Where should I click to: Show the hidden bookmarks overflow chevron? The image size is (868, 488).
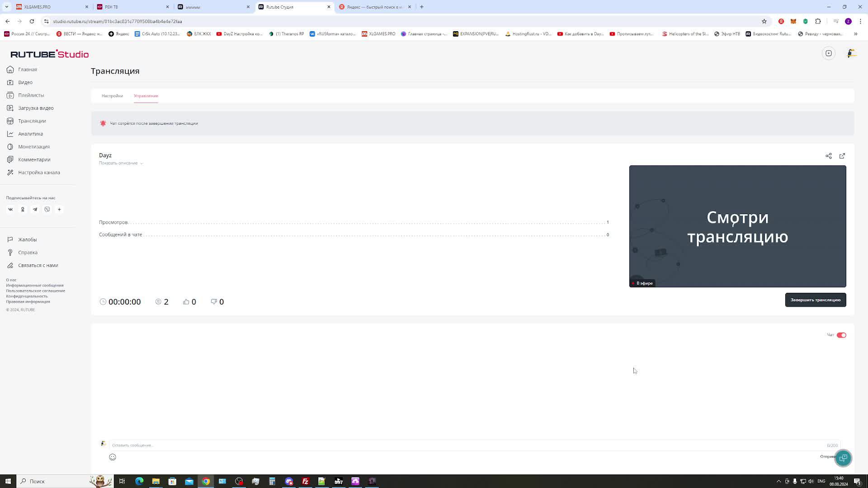tap(855, 34)
